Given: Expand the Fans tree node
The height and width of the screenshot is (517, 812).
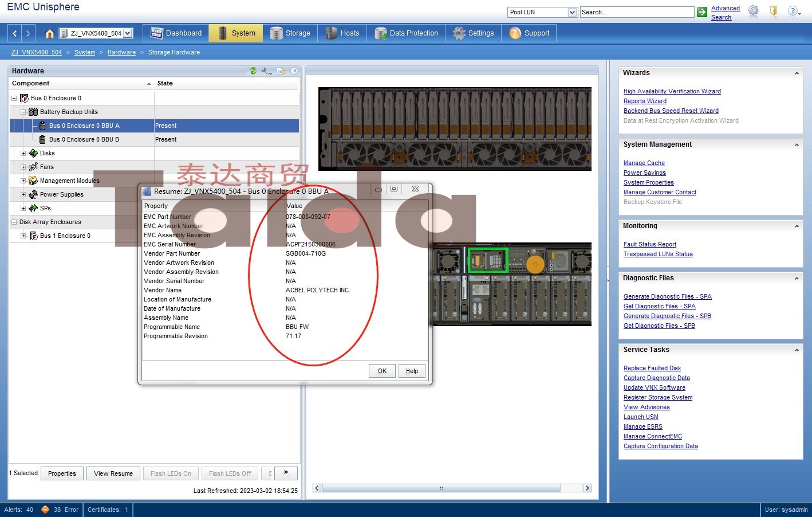Looking at the screenshot, I should click(x=23, y=167).
